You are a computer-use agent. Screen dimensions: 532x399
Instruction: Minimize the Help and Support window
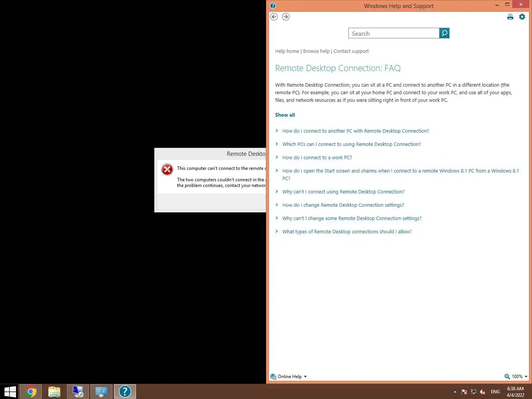[497, 5]
